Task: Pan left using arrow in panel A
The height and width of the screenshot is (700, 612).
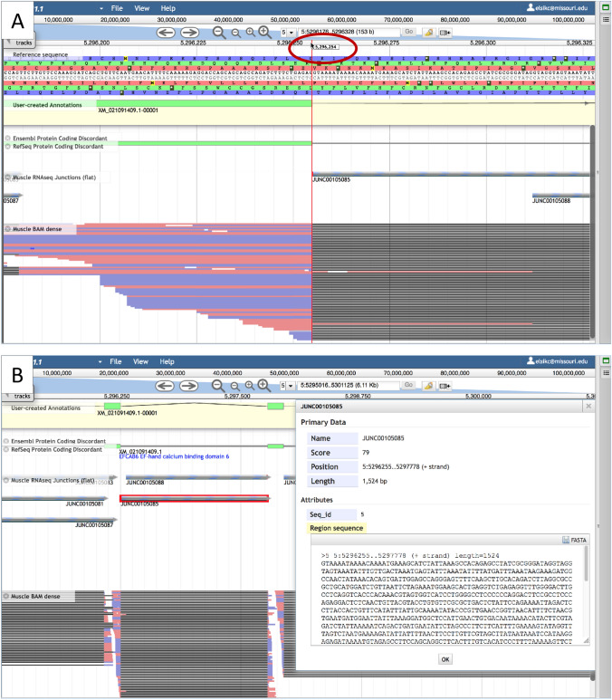Action: click(166, 32)
